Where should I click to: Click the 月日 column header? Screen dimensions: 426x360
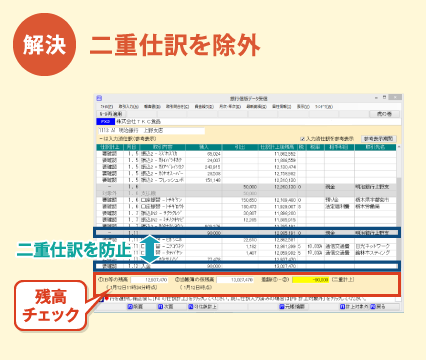click(x=132, y=147)
